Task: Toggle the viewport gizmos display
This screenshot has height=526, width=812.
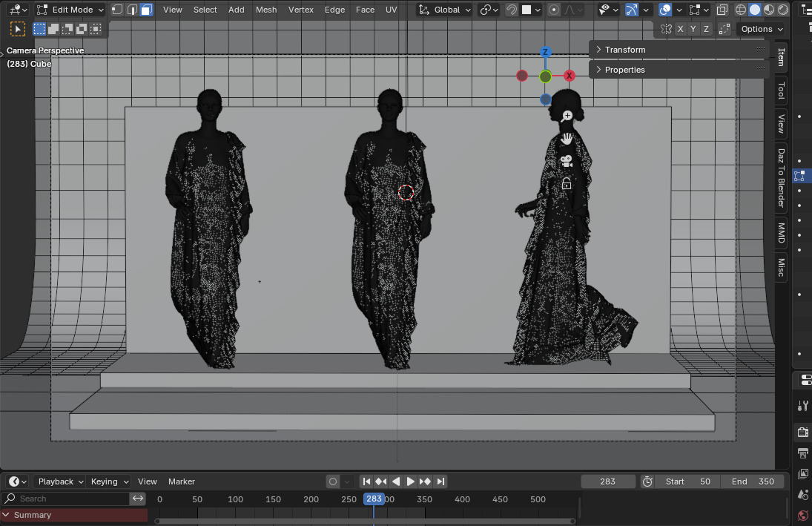Action: pyautogui.click(x=632, y=10)
